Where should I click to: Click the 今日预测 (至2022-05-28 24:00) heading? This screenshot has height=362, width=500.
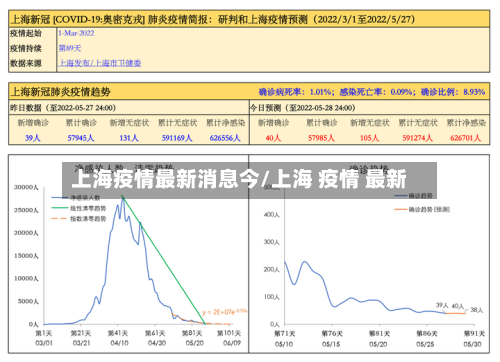[302, 108]
